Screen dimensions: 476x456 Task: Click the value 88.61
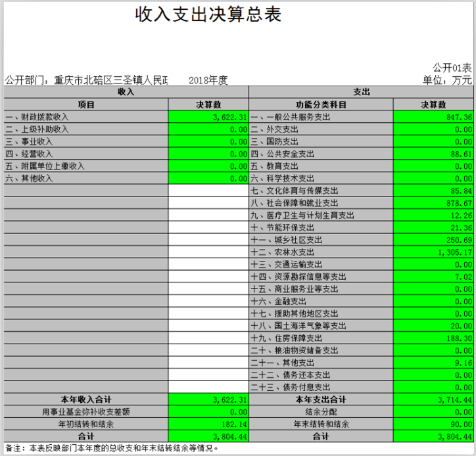coord(461,154)
